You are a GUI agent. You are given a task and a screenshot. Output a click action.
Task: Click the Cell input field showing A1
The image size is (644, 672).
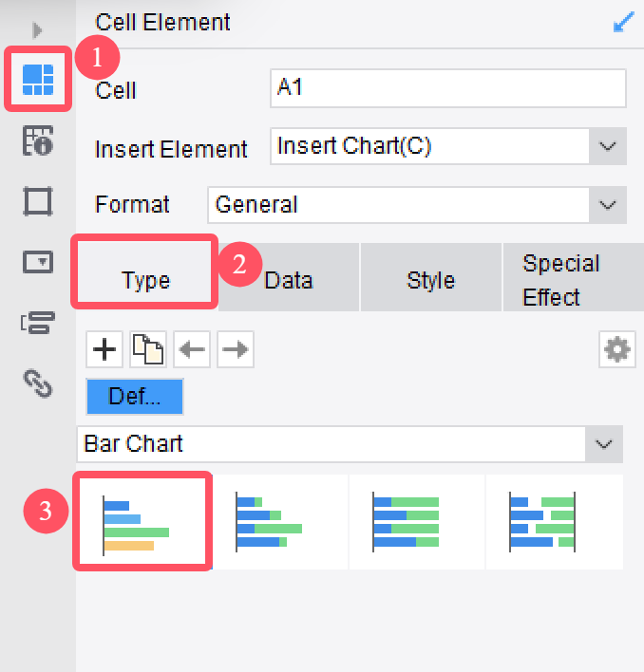[447, 89]
